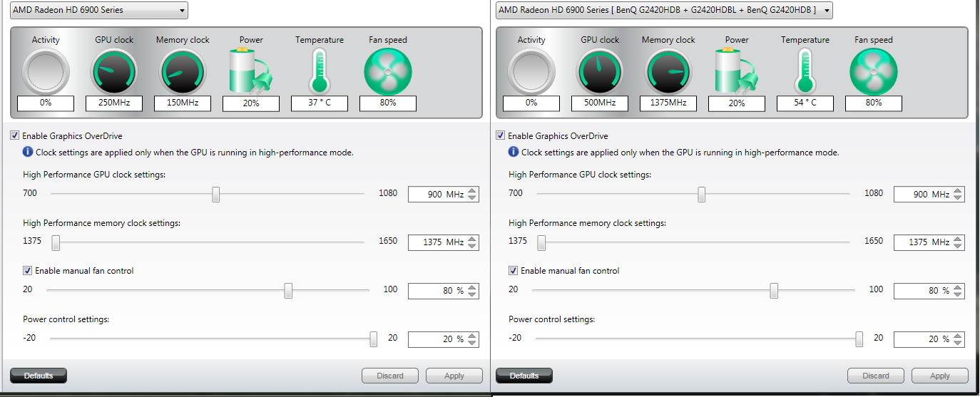Click the 54 ° C temperature readout
Viewport: 980px width, 397px height.
805,103
